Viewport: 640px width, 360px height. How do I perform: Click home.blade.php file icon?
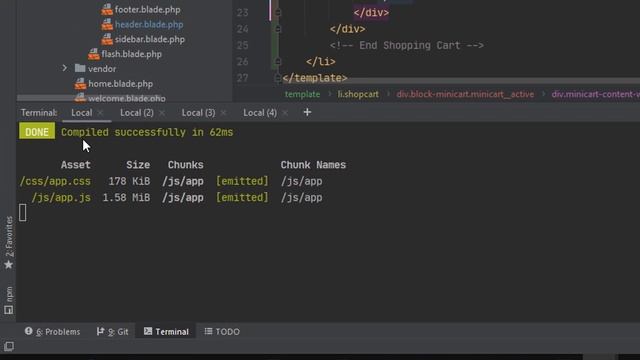[80, 84]
